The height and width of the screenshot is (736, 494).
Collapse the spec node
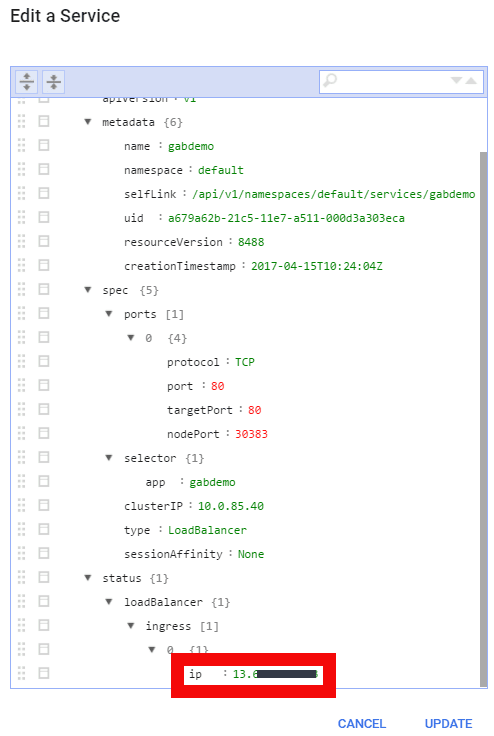pyautogui.click(x=87, y=290)
